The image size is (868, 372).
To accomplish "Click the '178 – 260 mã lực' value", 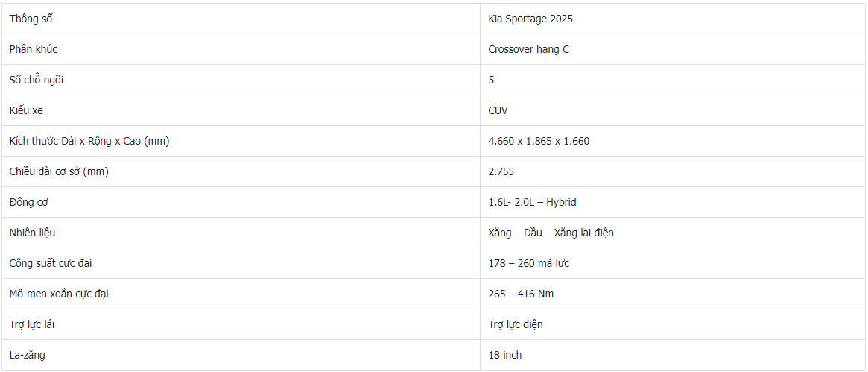I will [529, 263].
